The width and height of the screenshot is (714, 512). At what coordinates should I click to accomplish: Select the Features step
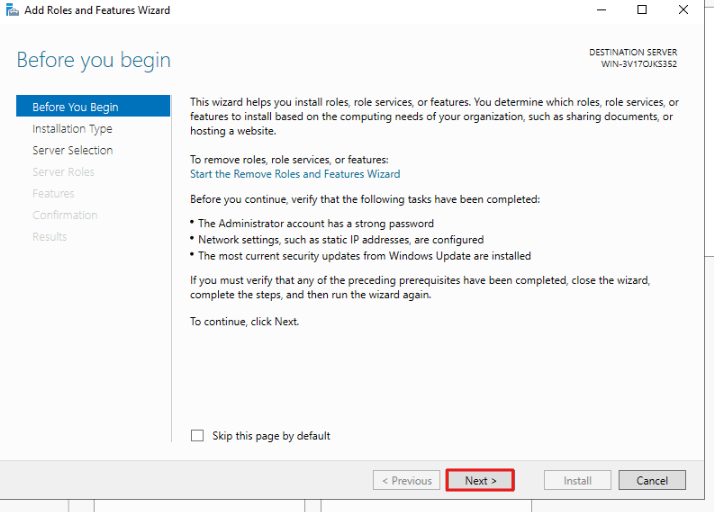53,194
